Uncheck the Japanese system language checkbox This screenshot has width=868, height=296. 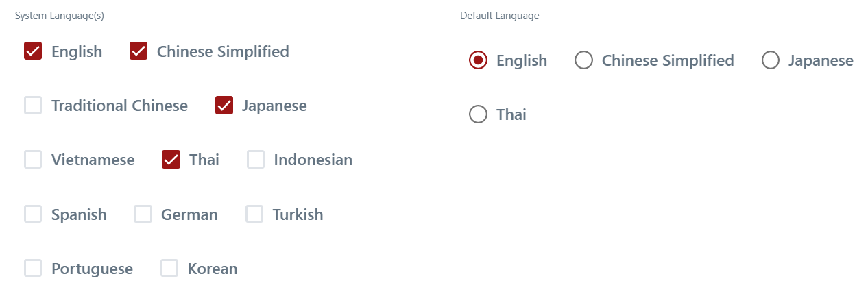tap(224, 106)
